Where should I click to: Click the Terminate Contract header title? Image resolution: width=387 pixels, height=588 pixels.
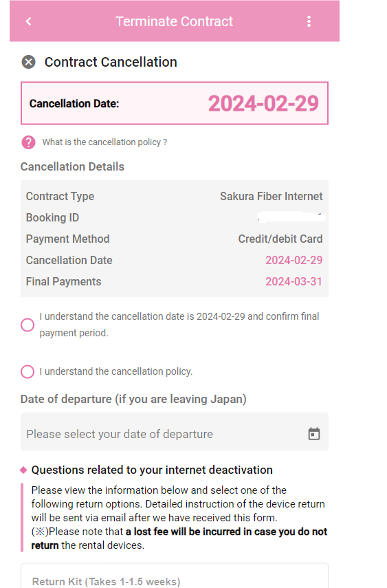point(174,21)
